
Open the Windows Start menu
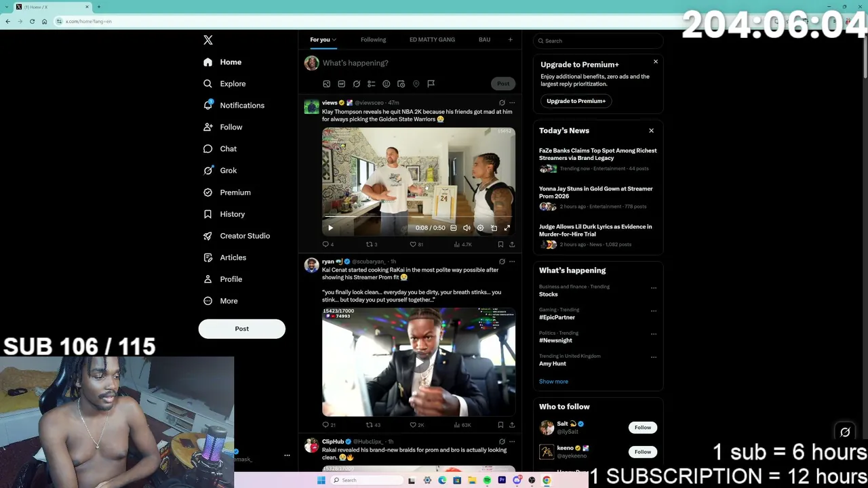pos(321,481)
